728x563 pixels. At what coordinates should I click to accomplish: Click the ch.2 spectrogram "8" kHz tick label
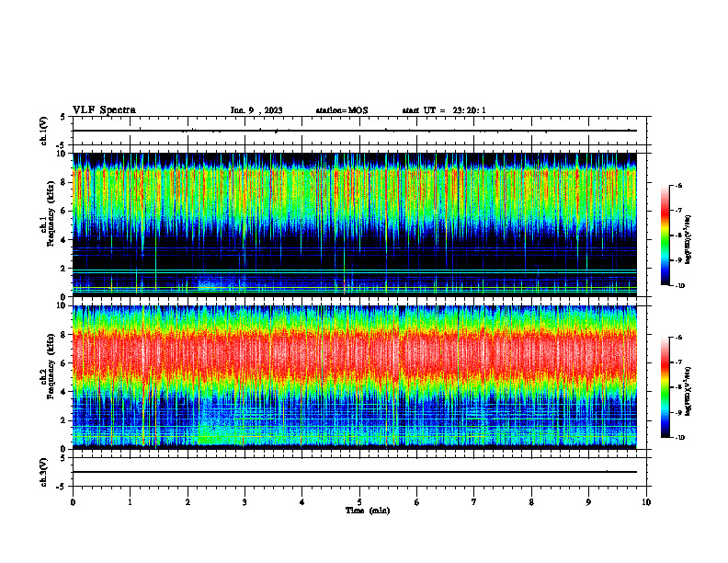tap(64, 335)
